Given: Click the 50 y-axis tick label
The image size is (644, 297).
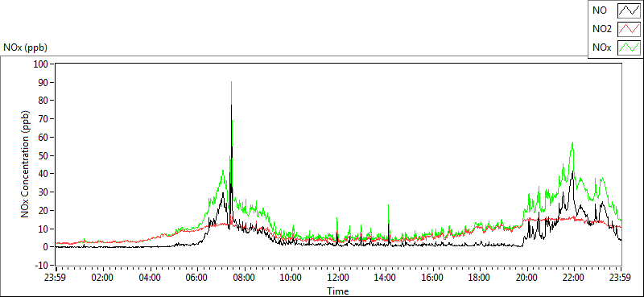Looking at the screenshot, I should click(44, 155).
